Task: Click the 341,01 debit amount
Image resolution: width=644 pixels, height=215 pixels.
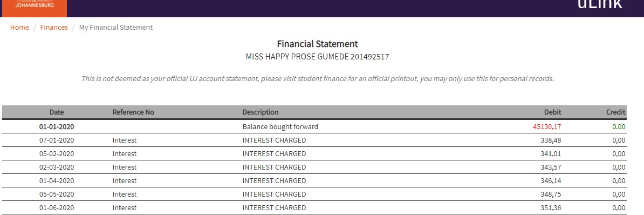Action: click(551, 154)
